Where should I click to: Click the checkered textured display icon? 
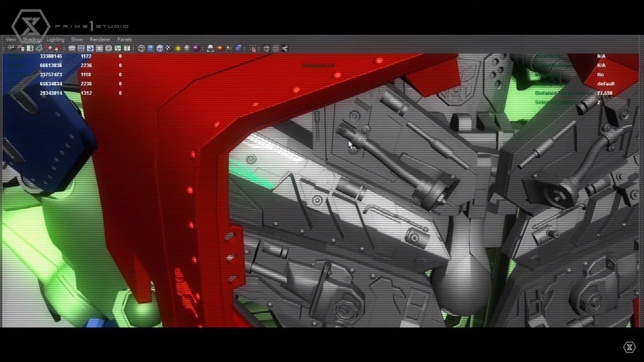coord(169,48)
